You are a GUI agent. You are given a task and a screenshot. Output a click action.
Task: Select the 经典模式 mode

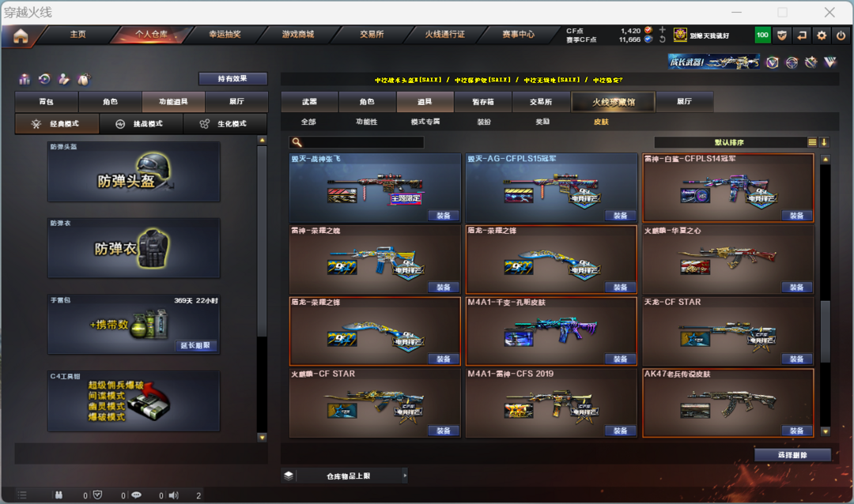click(x=57, y=124)
